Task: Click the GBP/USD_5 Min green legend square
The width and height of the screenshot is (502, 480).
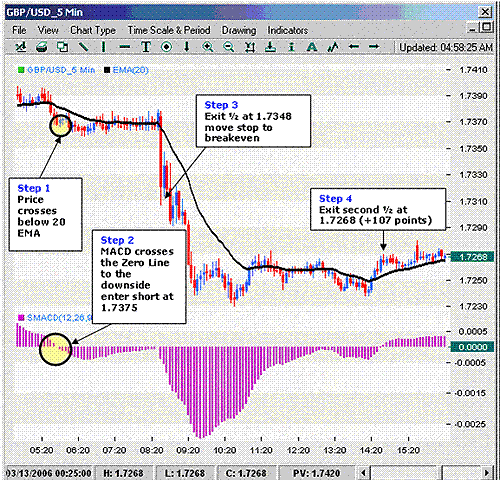Action: 21,70
